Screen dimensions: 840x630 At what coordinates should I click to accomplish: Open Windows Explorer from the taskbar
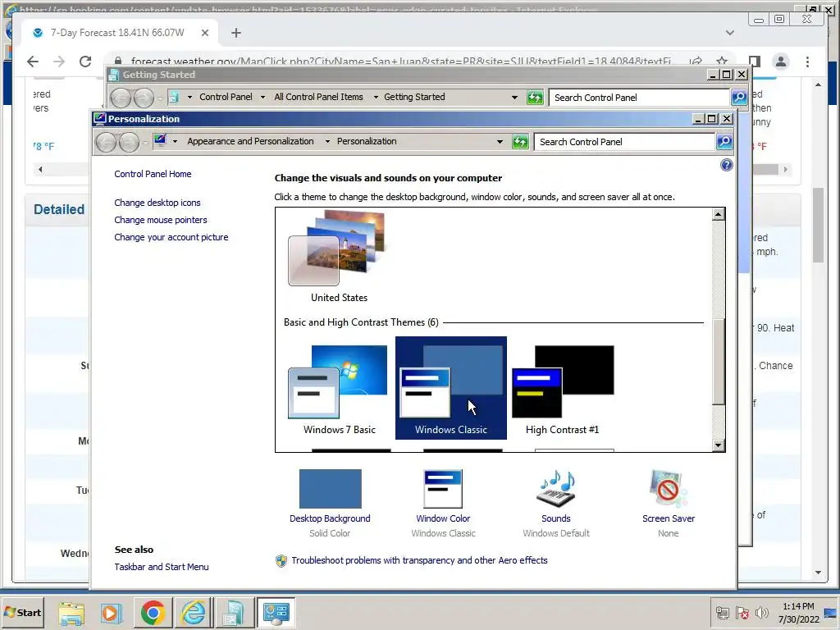pyautogui.click(x=71, y=613)
